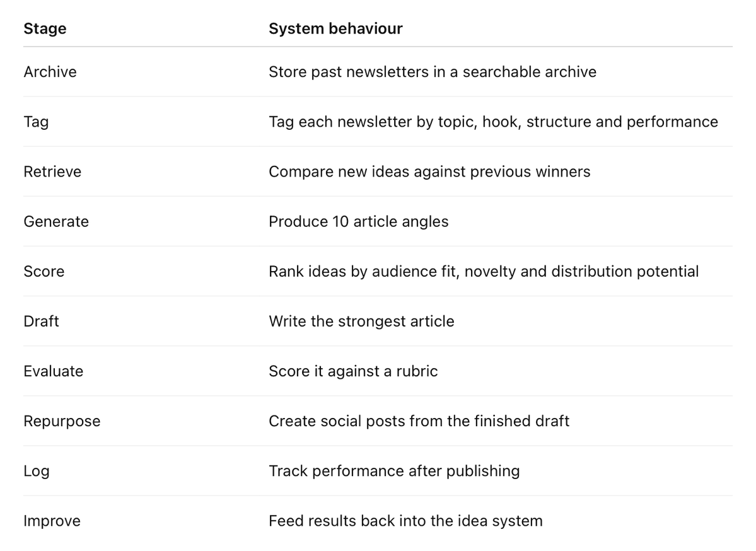Select the Repurpose stage cell
The width and height of the screenshot is (756, 551).
[62, 421]
